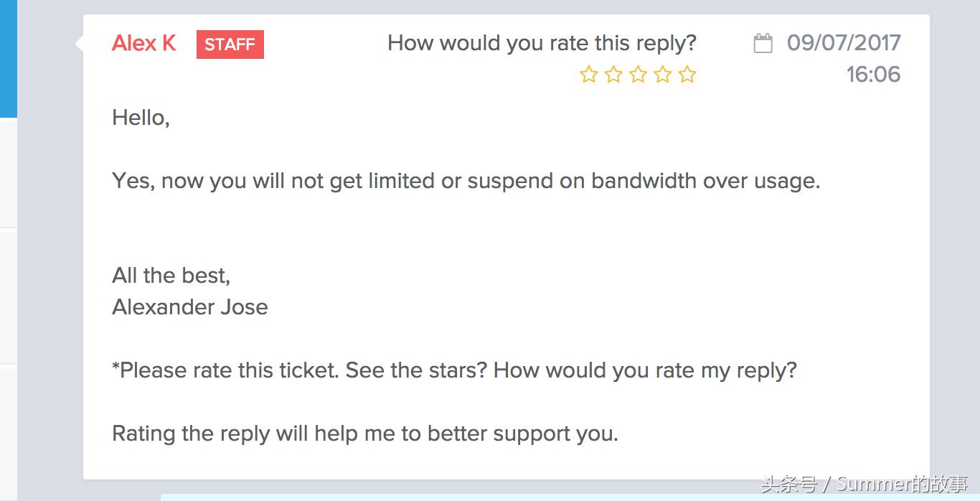The width and height of the screenshot is (980, 501).
Task: Click the Alexander Jose signature
Action: pyautogui.click(x=190, y=307)
